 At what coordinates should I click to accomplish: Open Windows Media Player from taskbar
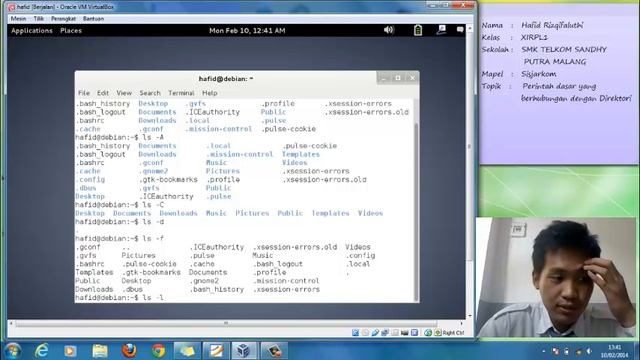tap(70, 351)
